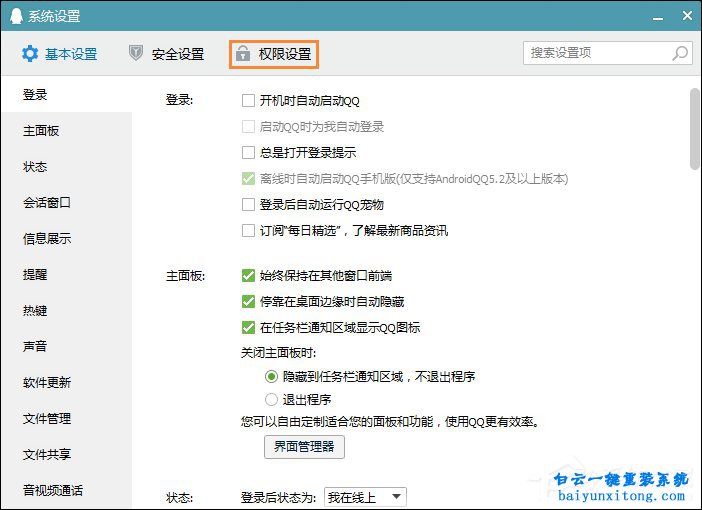Image resolution: width=702 pixels, height=510 pixels.
Task: Disable 停靠在桌面边缘时自动隐藏
Action: point(249,301)
